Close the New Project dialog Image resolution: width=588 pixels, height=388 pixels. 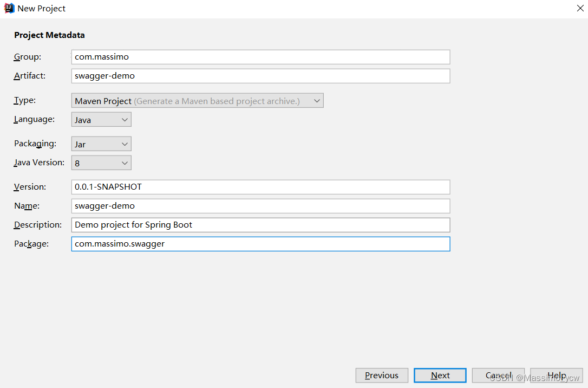[x=580, y=8]
